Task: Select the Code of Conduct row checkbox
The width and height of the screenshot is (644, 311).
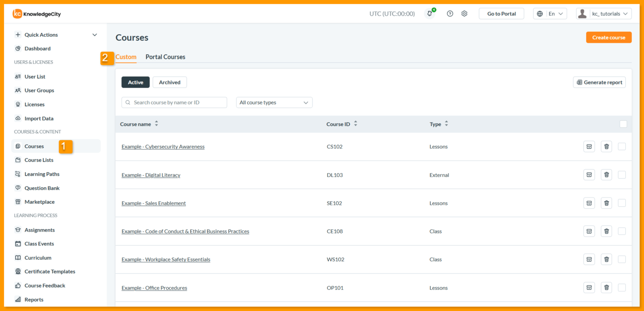Action: 622,231
